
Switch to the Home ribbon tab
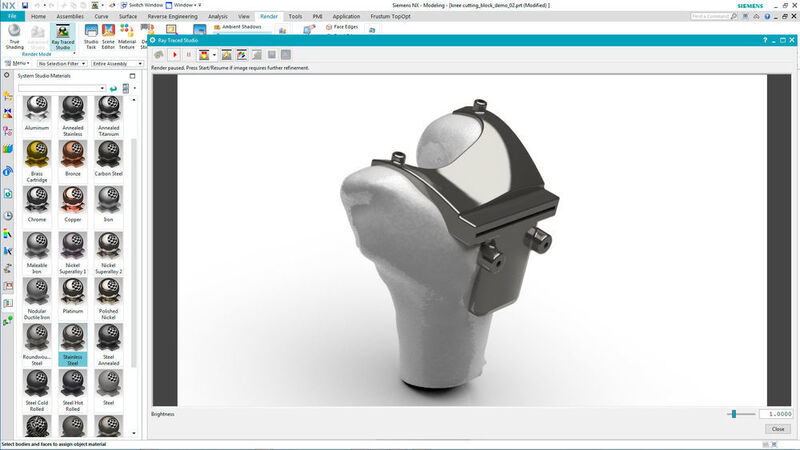click(x=38, y=16)
